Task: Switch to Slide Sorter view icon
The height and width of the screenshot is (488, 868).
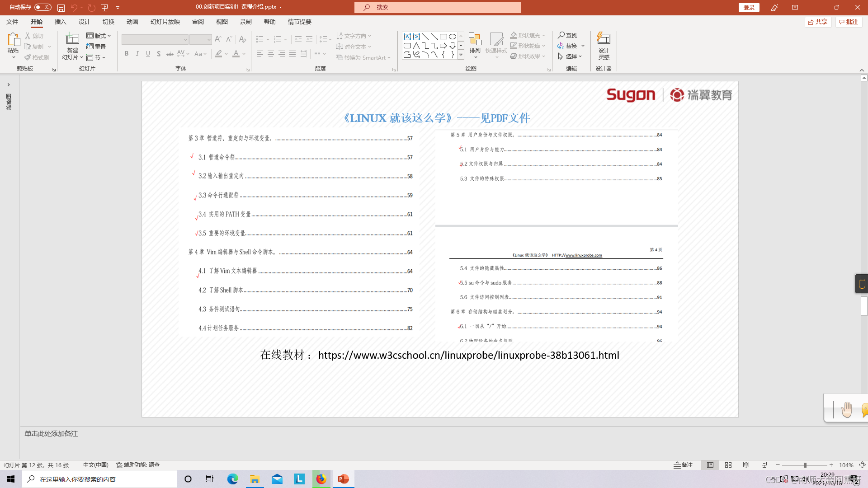Action: point(728,465)
